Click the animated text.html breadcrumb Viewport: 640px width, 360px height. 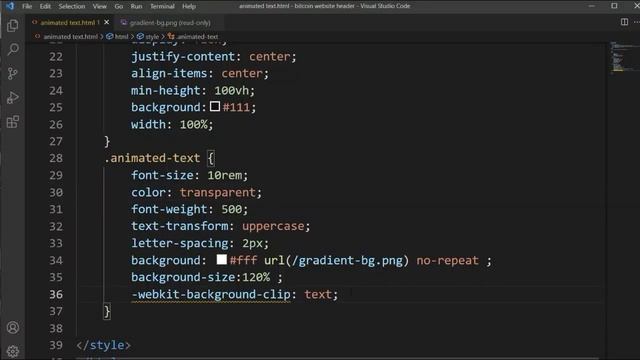(70, 36)
